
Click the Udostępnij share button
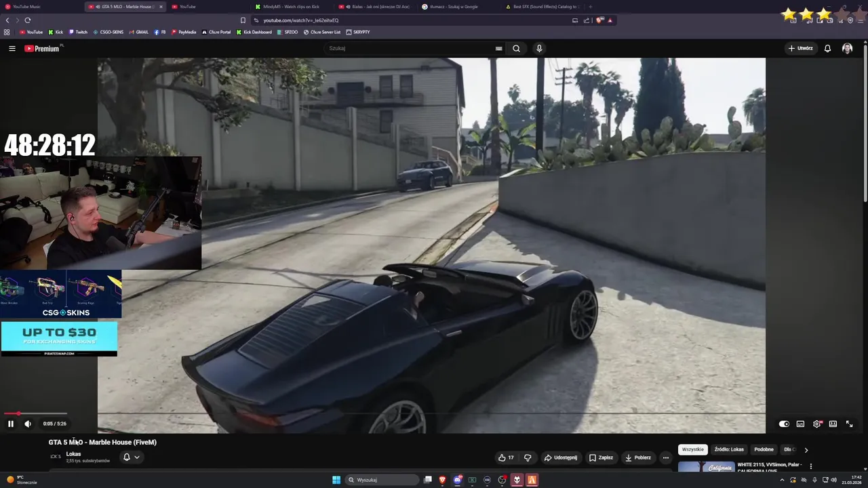(560, 457)
